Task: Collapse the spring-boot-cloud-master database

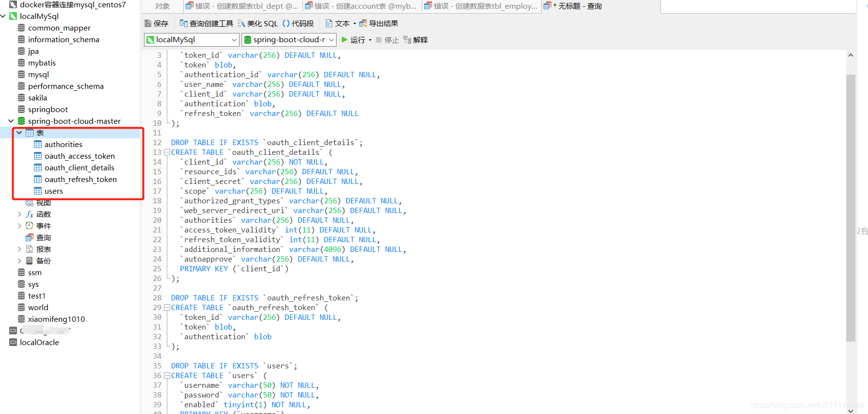Action: (x=11, y=121)
